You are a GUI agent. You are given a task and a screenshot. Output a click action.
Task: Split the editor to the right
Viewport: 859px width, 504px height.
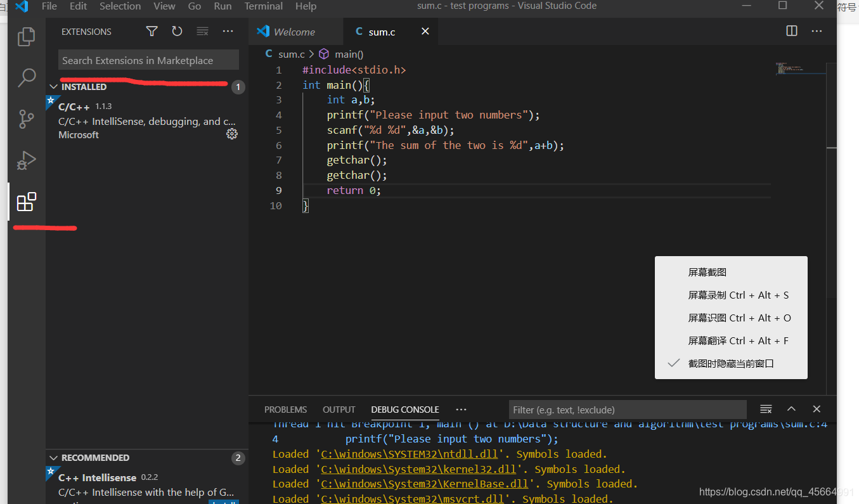pos(792,31)
